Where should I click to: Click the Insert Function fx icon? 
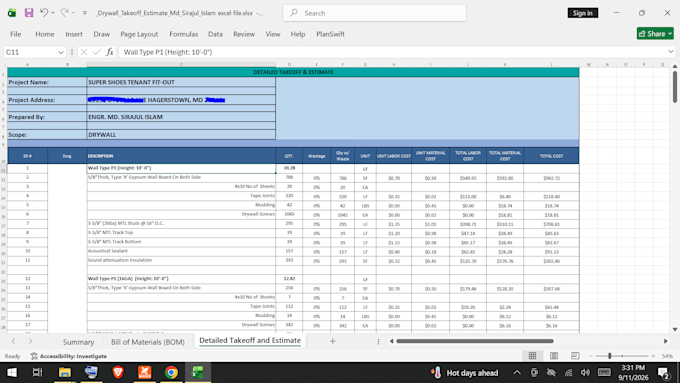coord(110,52)
